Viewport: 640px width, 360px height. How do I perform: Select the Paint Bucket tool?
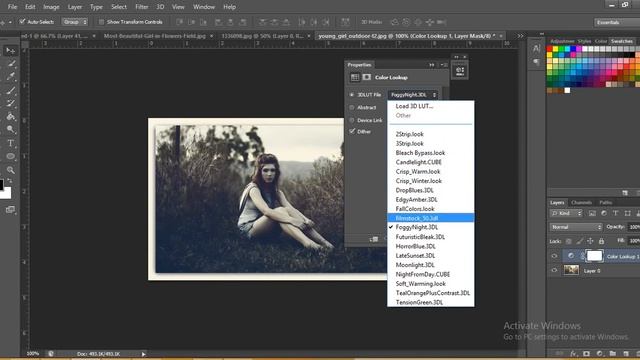pos(11,117)
